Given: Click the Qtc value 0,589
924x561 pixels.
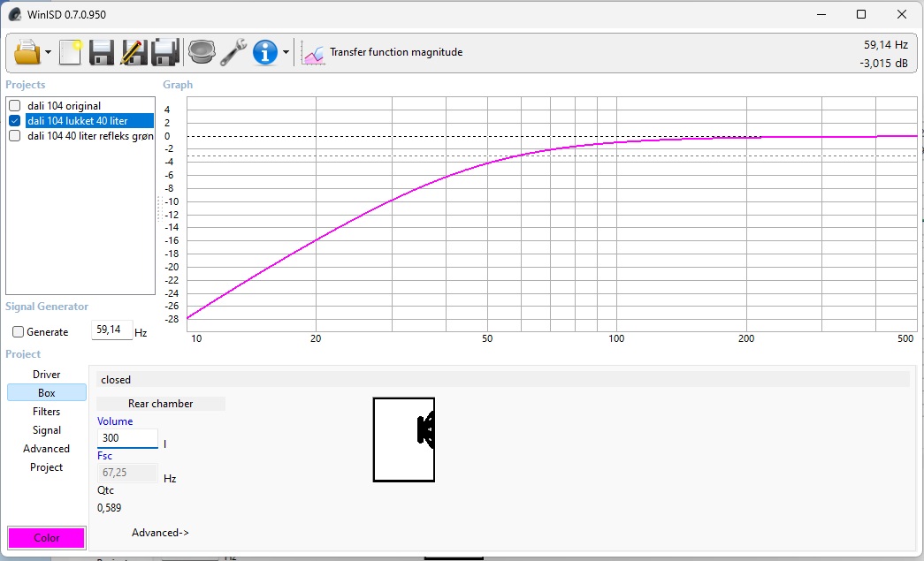Looking at the screenshot, I should click(x=109, y=508).
